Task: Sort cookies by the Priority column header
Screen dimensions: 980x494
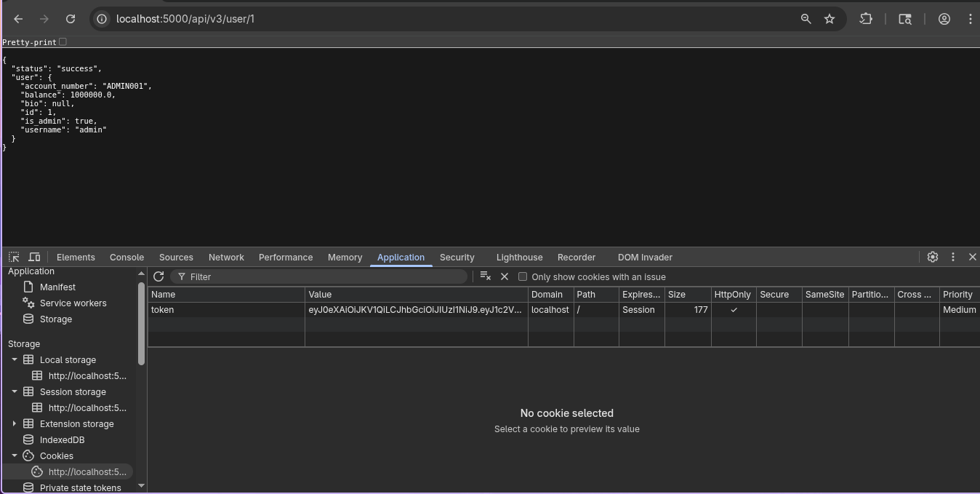Action: tap(960, 295)
